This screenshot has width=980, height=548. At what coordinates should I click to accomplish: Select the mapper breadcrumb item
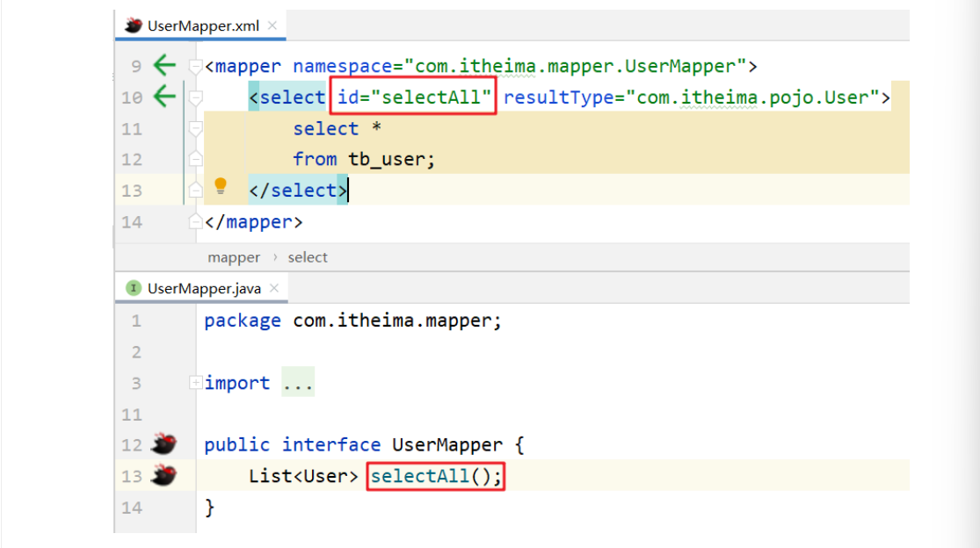click(x=234, y=257)
